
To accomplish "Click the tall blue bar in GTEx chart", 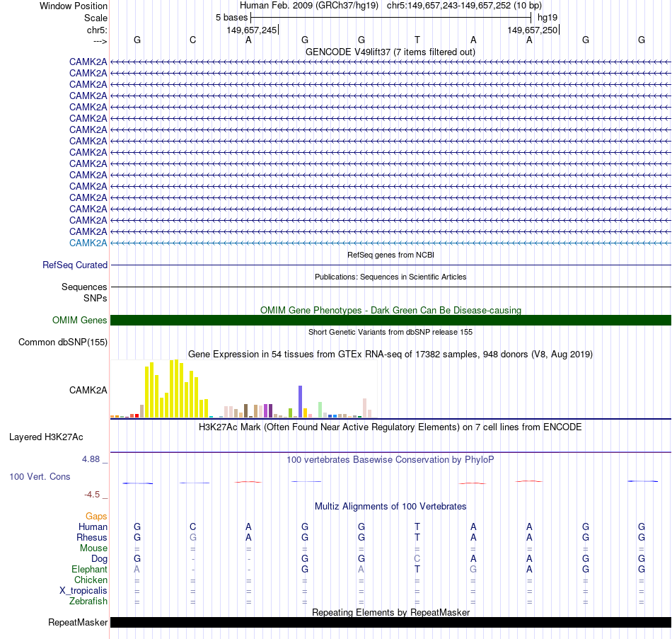I will coord(301,402).
